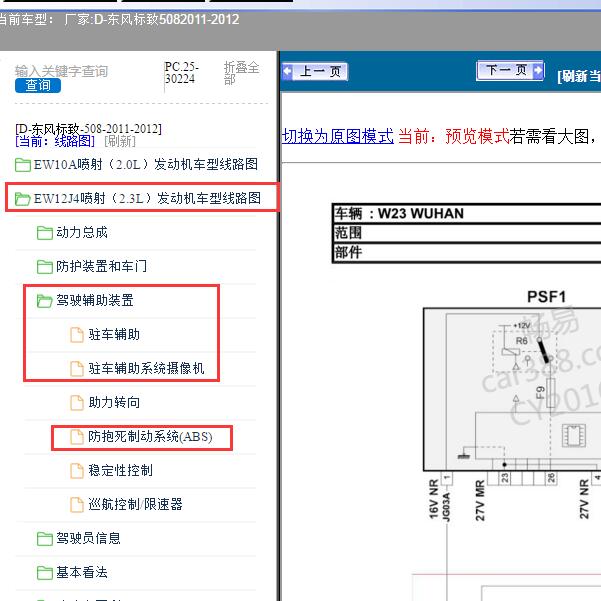Click 切换为原图模式 link
The width and height of the screenshot is (601, 601).
click(337, 136)
